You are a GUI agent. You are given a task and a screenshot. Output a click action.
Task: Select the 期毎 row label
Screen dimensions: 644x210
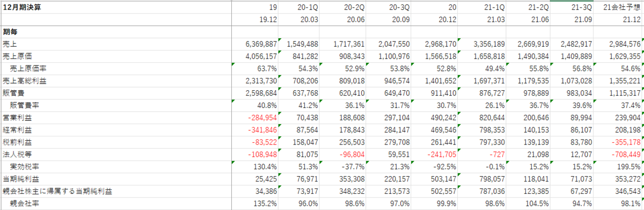tap(10, 32)
